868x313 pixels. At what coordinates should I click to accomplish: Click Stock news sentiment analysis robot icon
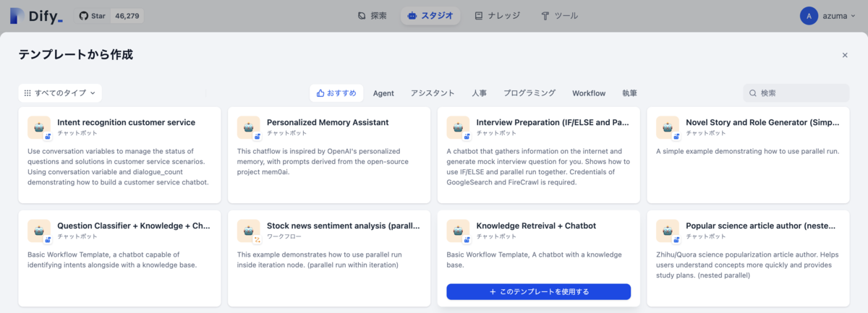pos(249,231)
